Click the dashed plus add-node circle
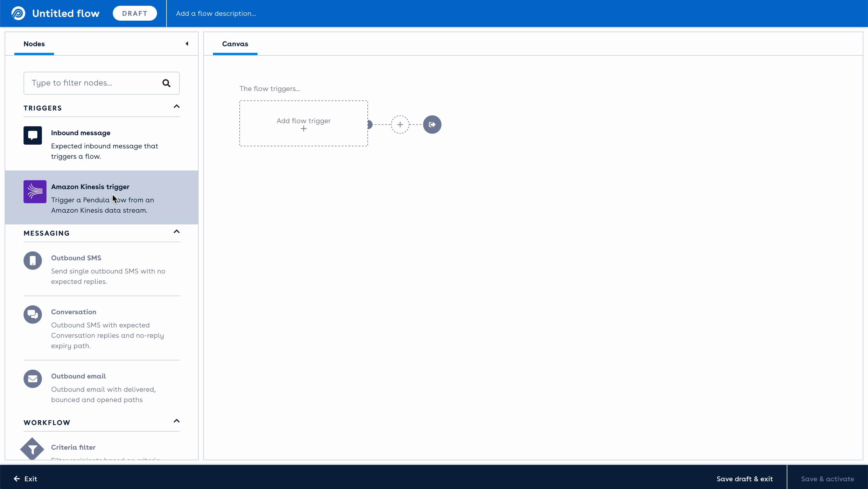 click(x=400, y=125)
